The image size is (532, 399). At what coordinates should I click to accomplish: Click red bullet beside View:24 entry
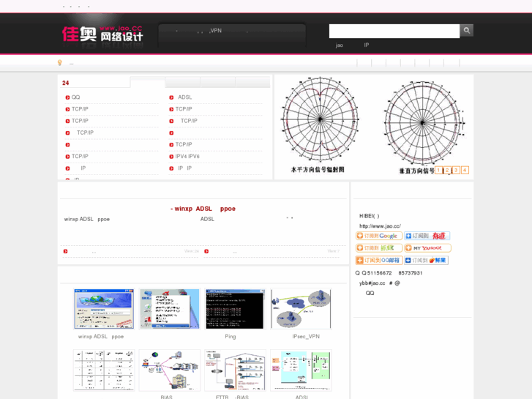point(65,251)
